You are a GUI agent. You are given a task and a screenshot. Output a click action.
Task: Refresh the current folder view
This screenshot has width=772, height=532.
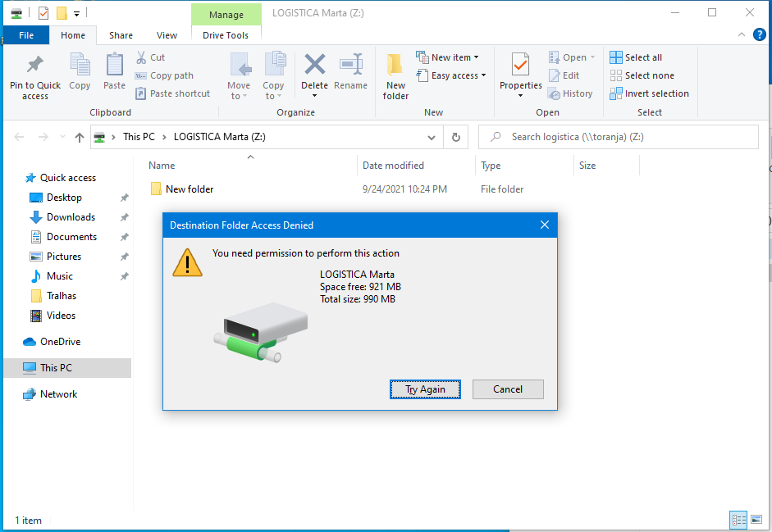[x=456, y=138]
